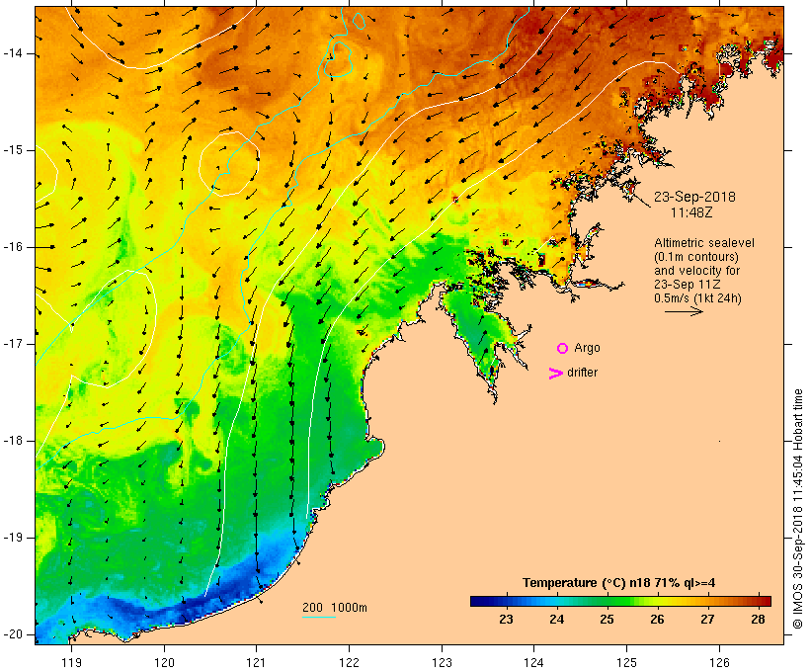Click the latitude label -19
Viewport: 810px width, 672px height.
[x=13, y=539]
